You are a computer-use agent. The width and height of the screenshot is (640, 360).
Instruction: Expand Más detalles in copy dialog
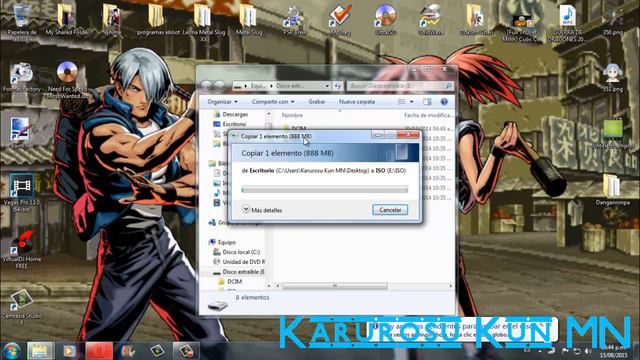[x=262, y=210]
